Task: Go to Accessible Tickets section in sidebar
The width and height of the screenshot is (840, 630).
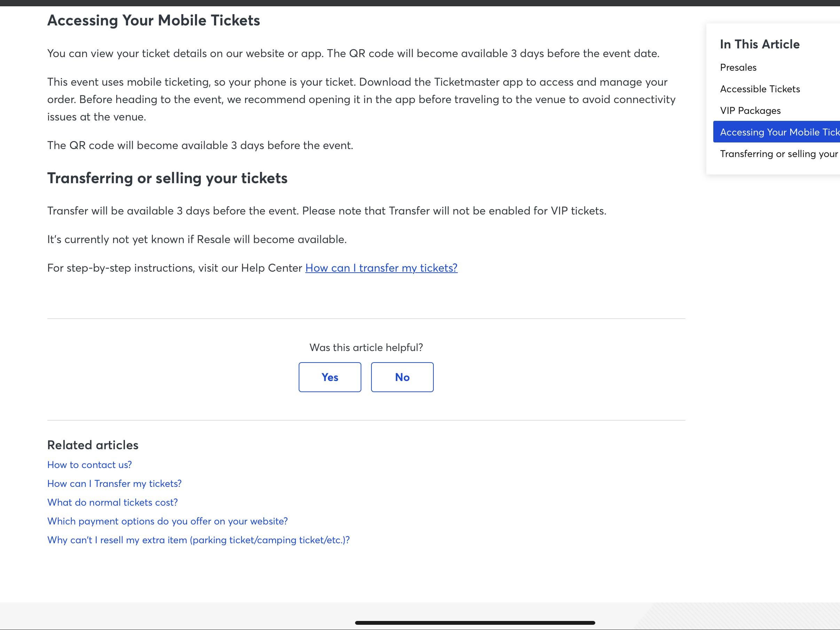Action: pos(760,89)
